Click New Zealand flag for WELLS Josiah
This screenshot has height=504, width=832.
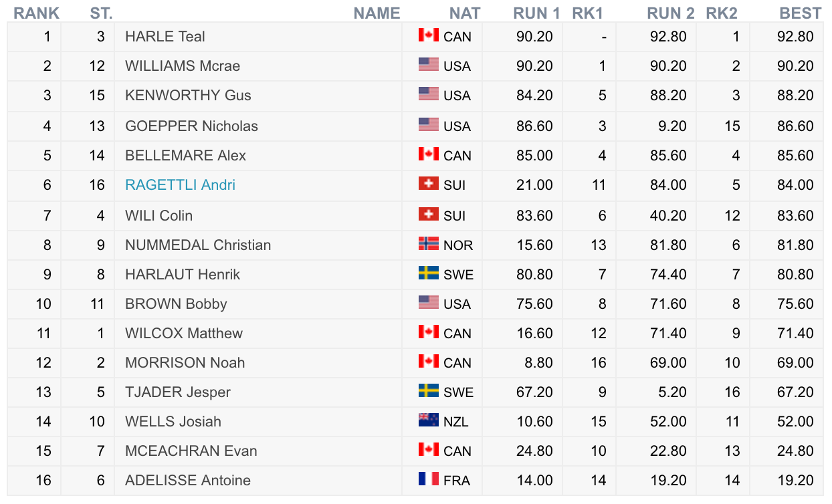tap(429, 420)
